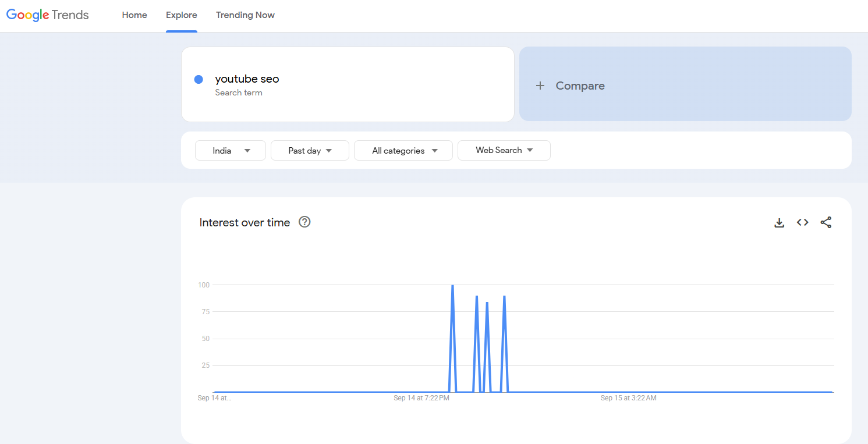Click the plus icon in Compare
Image resolution: width=868 pixels, height=444 pixels.
pos(540,86)
